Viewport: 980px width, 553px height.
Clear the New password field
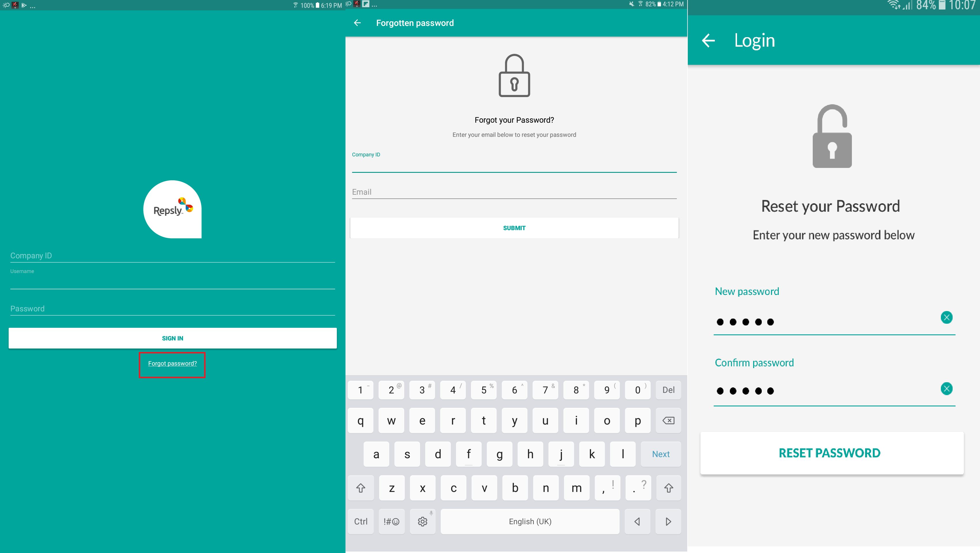(947, 317)
